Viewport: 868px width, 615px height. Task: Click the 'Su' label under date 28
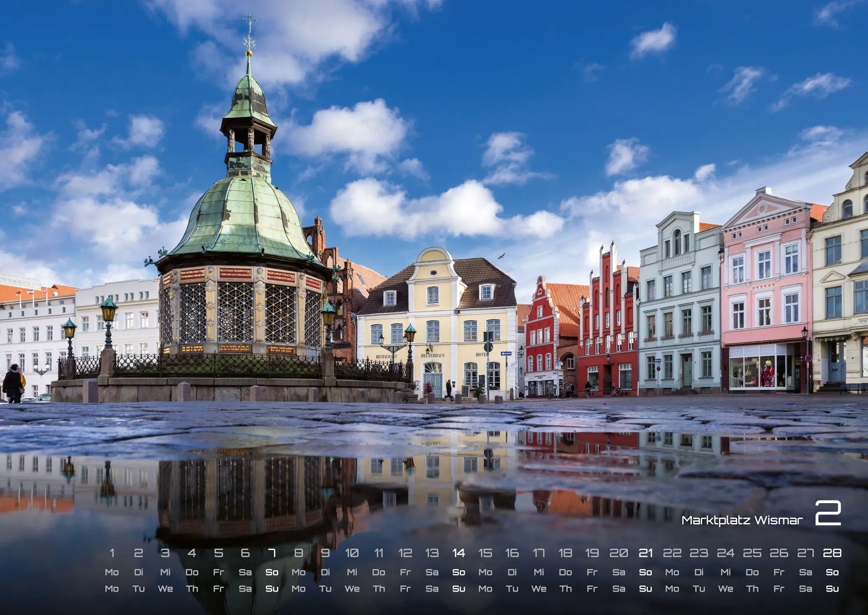pos(832,589)
